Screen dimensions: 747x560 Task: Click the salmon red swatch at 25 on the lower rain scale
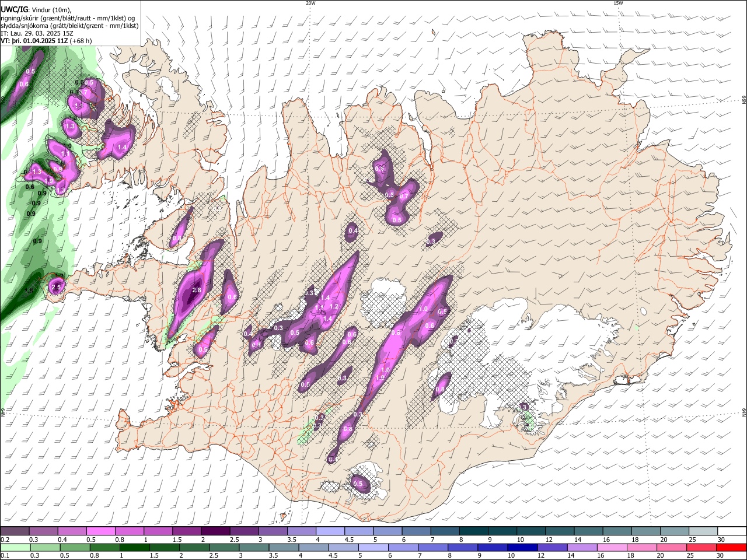click(702, 547)
